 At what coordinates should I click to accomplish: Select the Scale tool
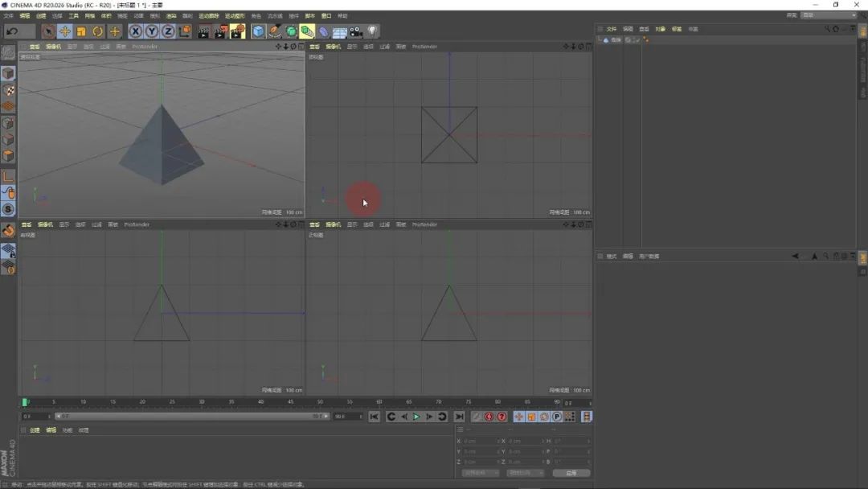pos(81,31)
